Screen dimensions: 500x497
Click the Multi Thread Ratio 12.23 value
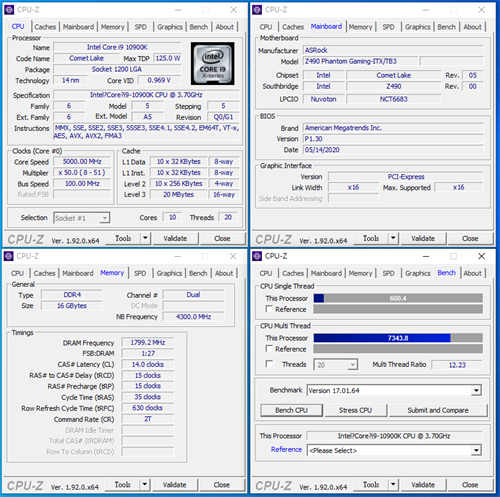[x=457, y=365]
